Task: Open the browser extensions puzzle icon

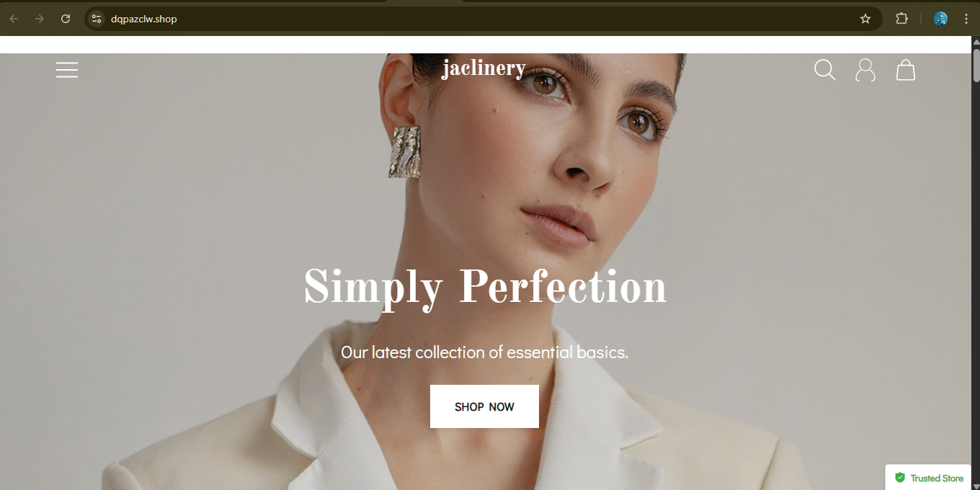Action: pyautogui.click(x=901, y=19)
